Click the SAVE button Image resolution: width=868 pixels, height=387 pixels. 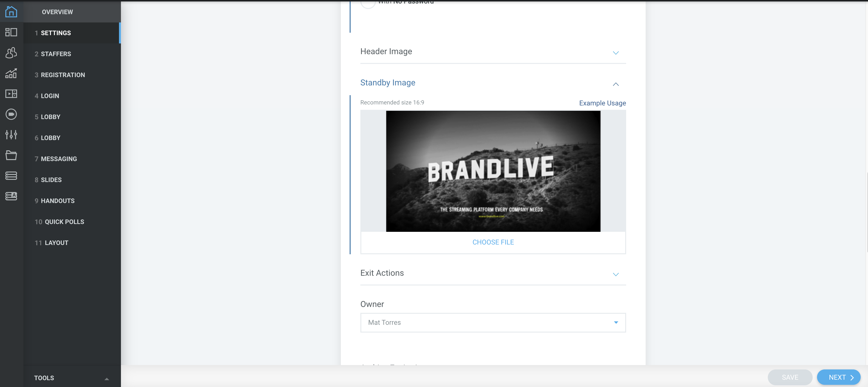point(790,377)
